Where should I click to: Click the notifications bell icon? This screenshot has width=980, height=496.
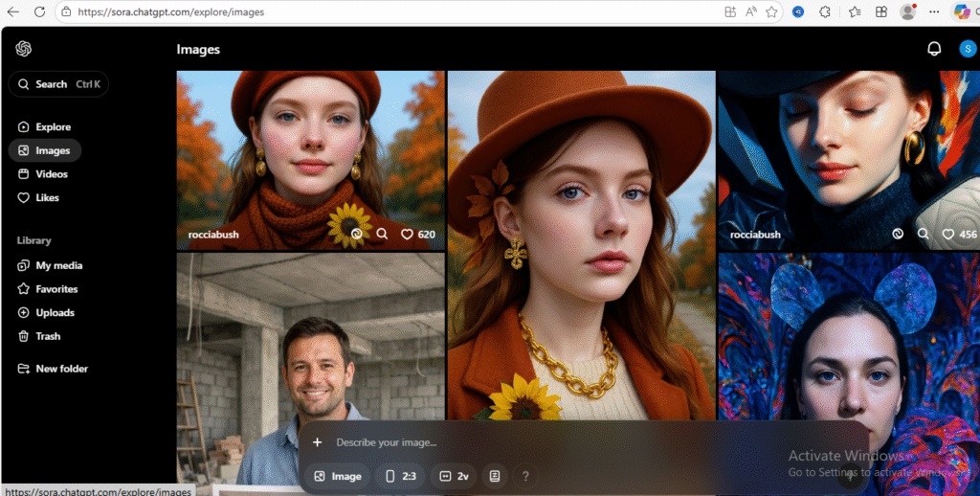(x=934, y=50)
